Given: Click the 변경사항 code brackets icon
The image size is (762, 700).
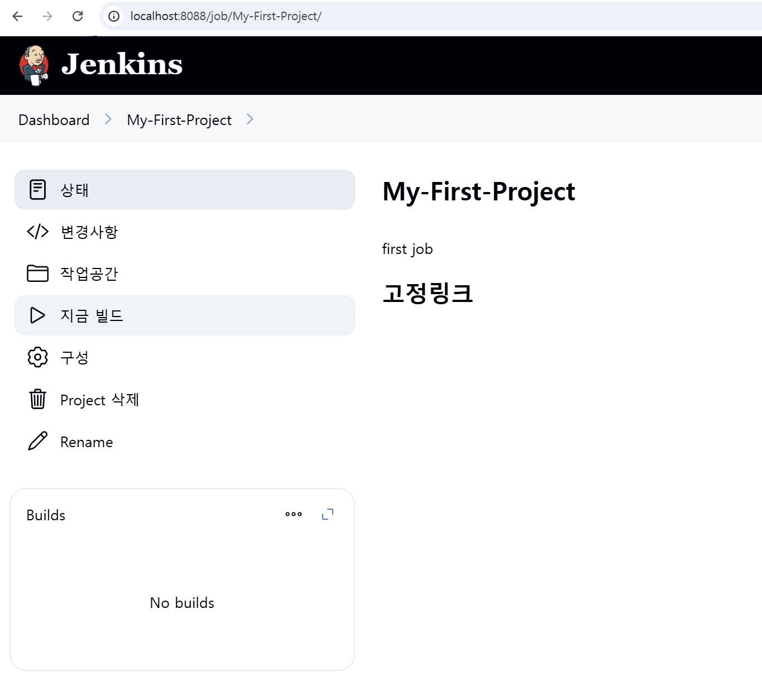Looking at the screenshot, I should 37,231.
